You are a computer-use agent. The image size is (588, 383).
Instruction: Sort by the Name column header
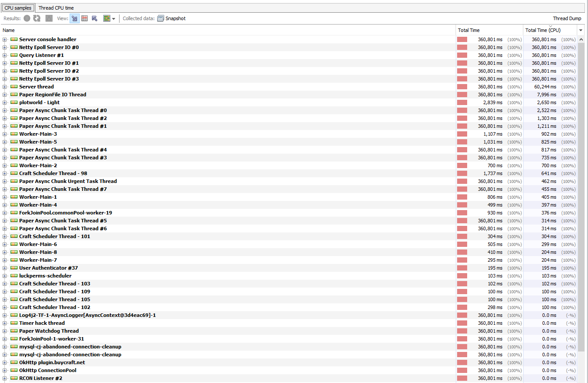[228, 30]
